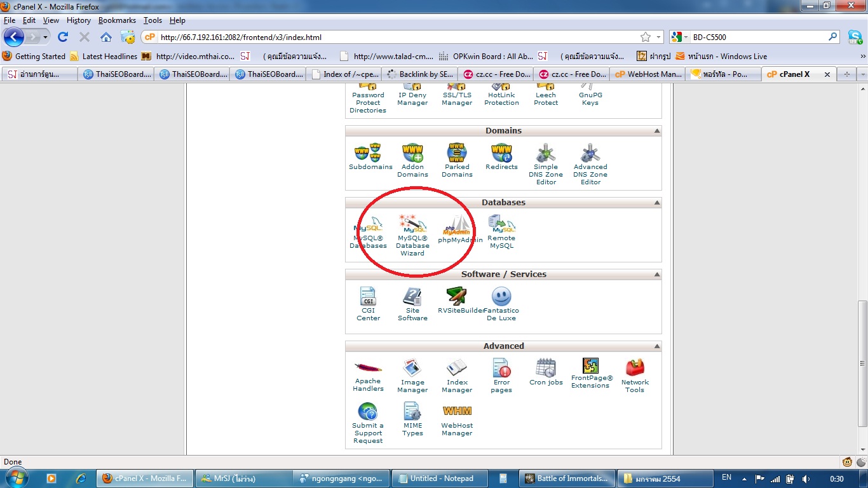The height and width of the screenshot is (488, 868).
Task: Open Cron jobs
Action: tap(546, 372)
